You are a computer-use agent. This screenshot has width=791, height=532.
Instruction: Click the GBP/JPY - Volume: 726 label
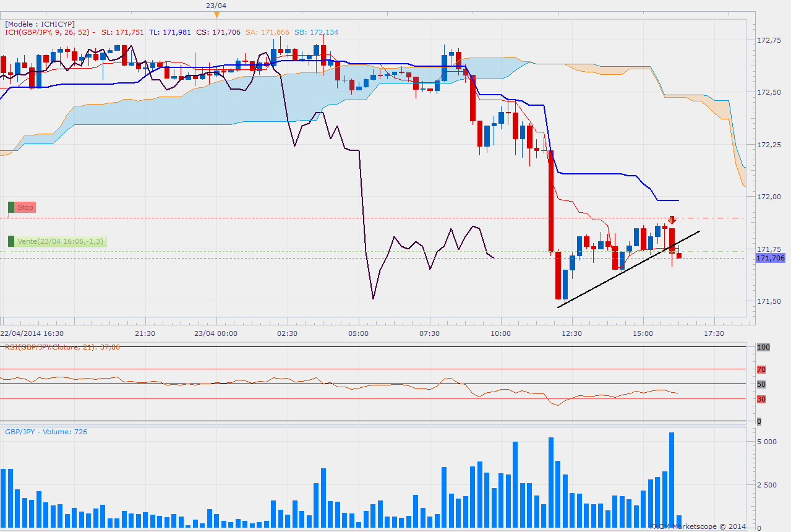[x=46, y=432]
